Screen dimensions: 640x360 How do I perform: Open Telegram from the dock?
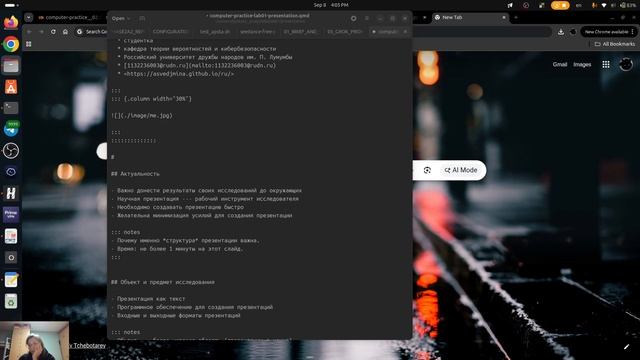[x=11, y=129]
